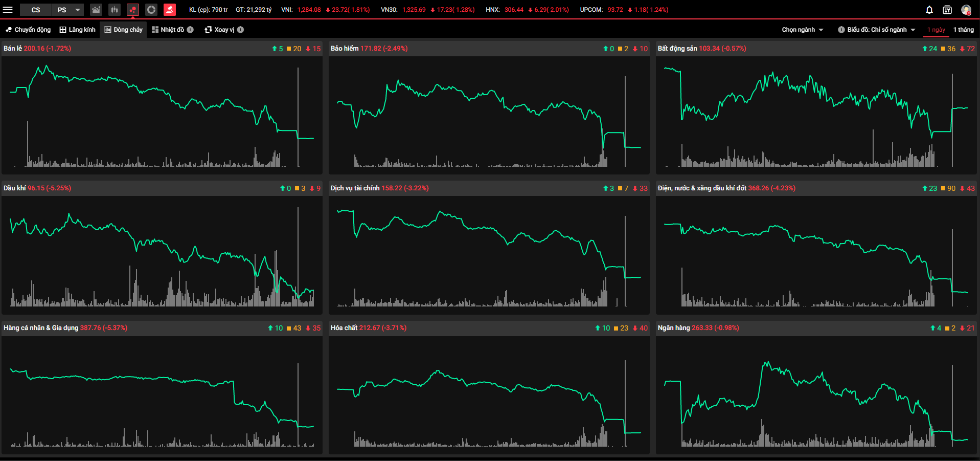Open the Chọn ngành dropdown
Viewport: 980px width, 461px height.
tap(802, 30)
